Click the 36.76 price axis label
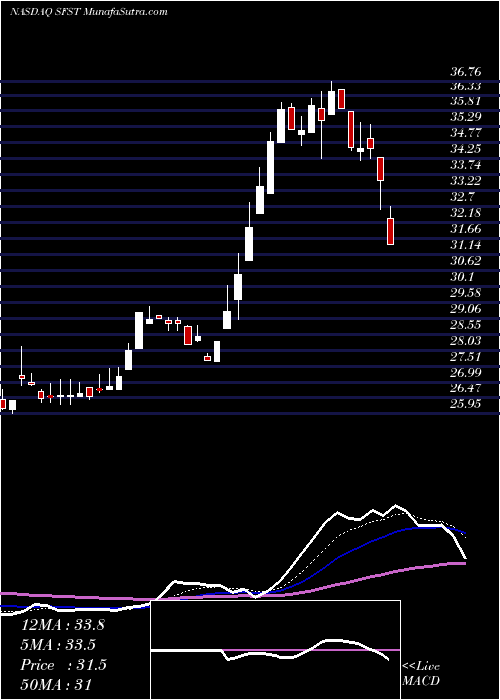The height and width of the screenshot is (700, 500). click(466, 72)
